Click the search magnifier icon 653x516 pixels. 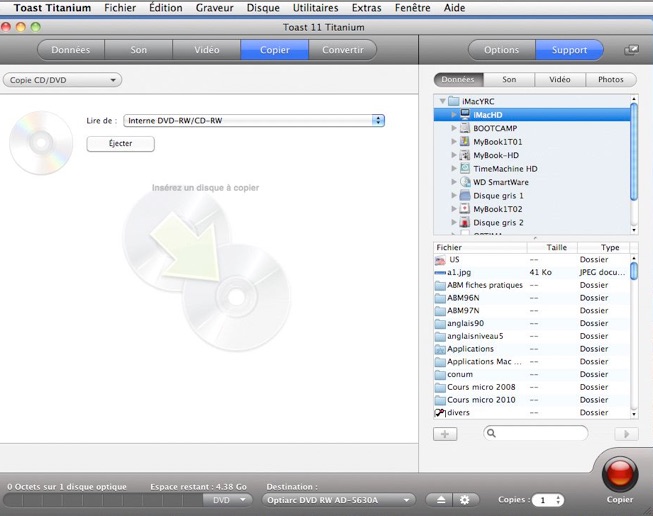[491, 433]
